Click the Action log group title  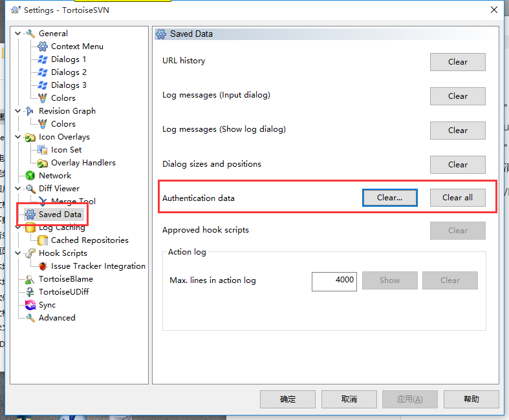point(187,252)
